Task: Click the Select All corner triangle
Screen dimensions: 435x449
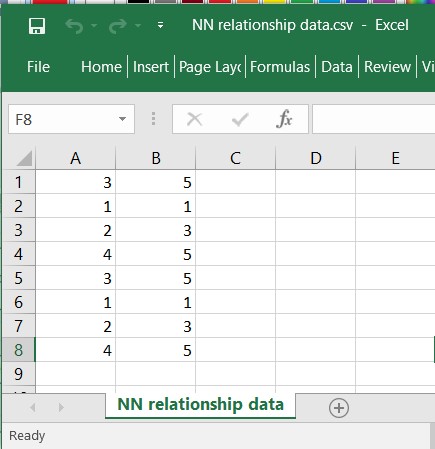Action: click(x=24, y=158)
